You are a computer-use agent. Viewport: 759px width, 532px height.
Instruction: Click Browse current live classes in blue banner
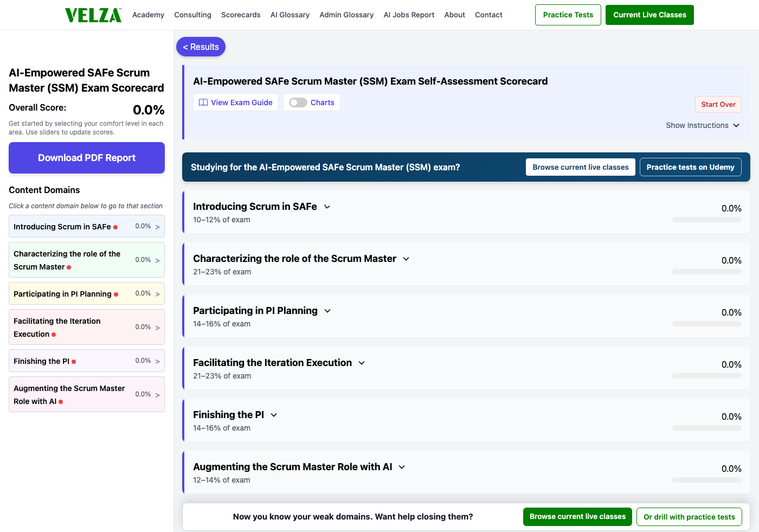(x=581, y=167)
